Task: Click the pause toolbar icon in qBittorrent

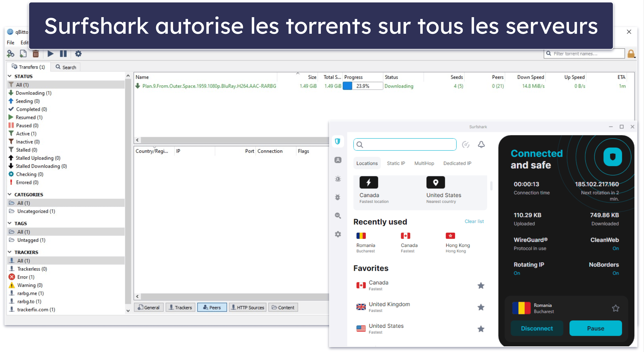Action: click(x=63, y=54)
